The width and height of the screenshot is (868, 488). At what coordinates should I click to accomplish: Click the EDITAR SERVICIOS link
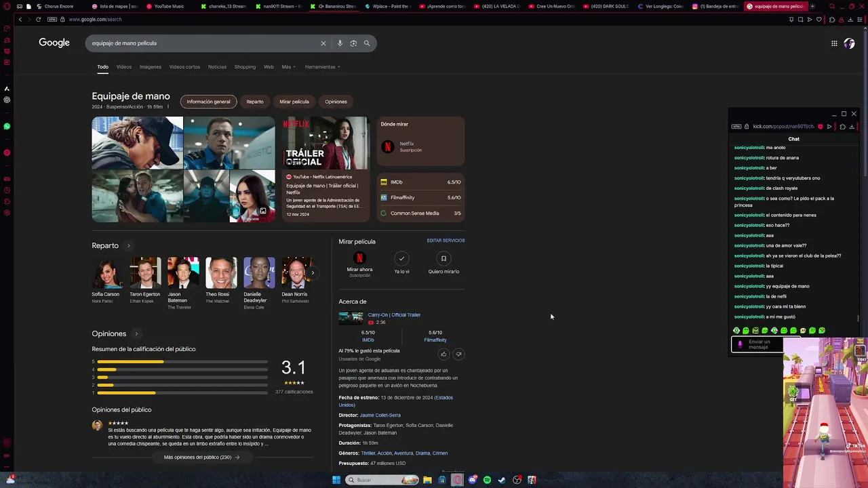click(x=446, y=241)
